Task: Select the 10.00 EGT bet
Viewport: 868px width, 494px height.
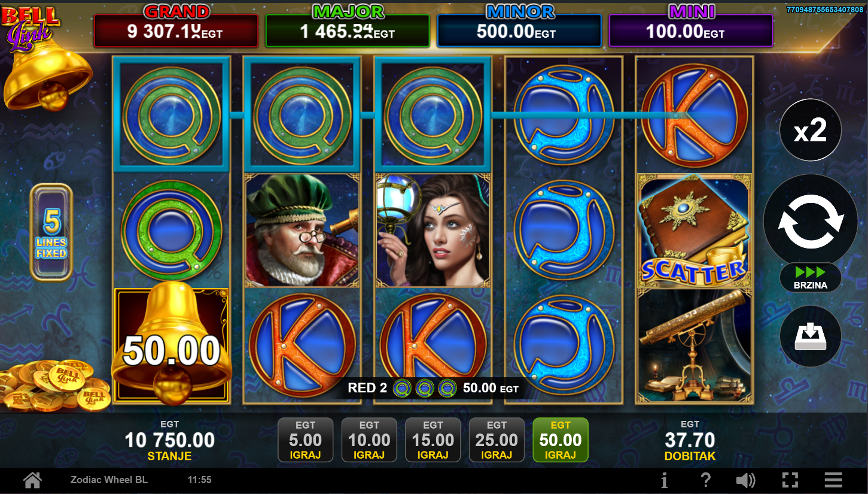Action: click(369, 440)
